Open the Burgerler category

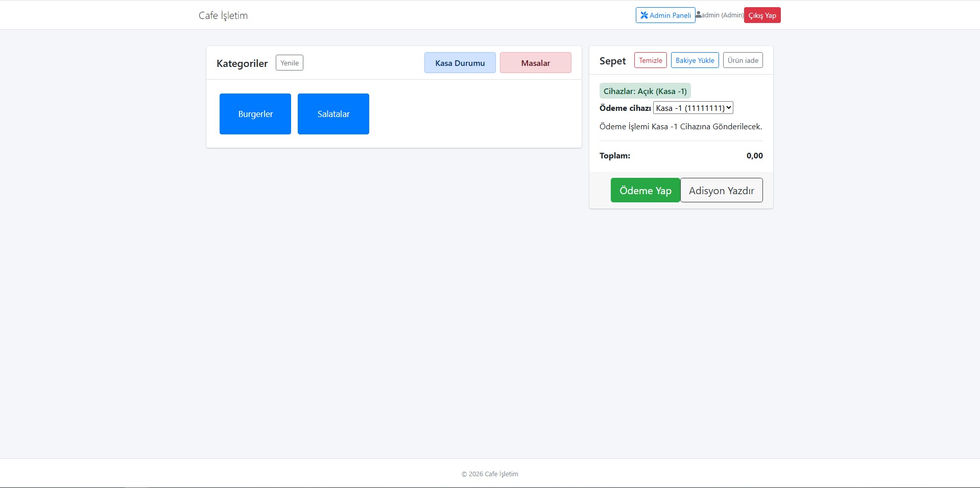tap(255, 114)
